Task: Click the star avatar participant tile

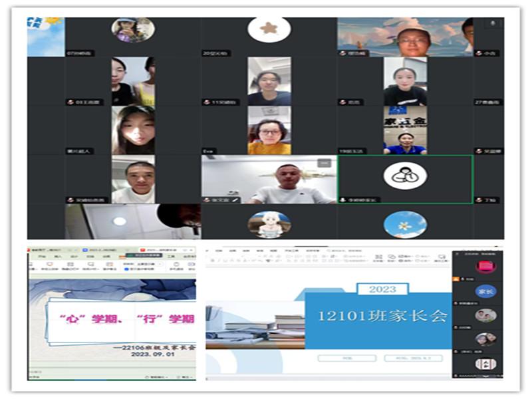Action: coord(269,30)
